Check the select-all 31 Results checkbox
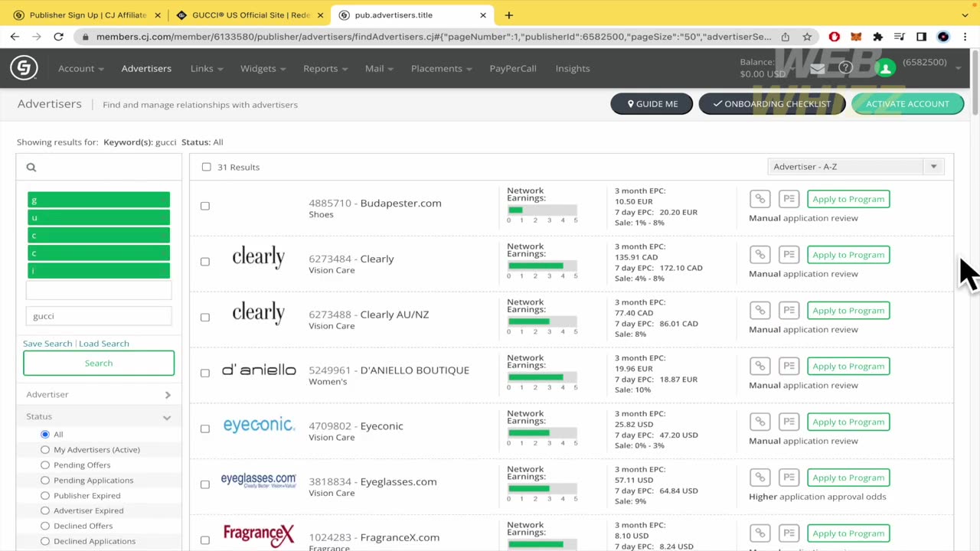This screenshot has height=551, width=980. 206,167
